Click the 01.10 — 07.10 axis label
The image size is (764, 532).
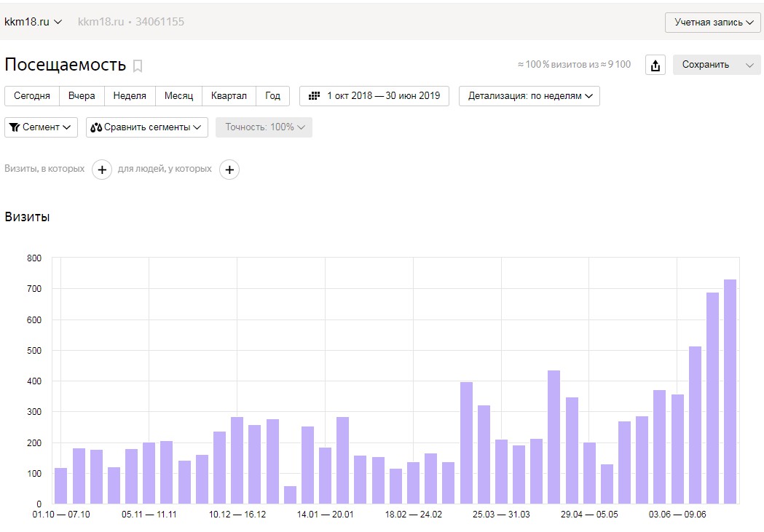(x=61, y=515)
